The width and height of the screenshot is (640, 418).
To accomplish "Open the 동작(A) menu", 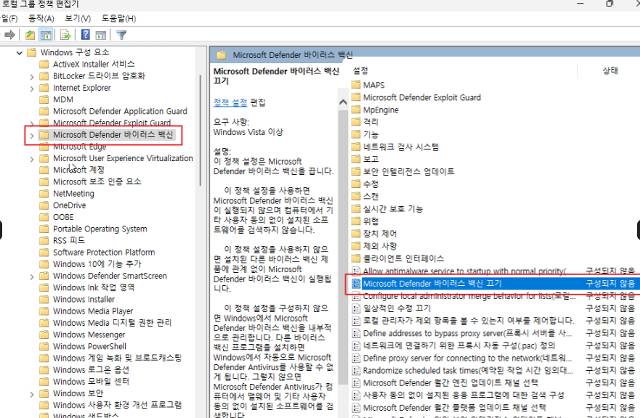I will (x=41, y=18).
